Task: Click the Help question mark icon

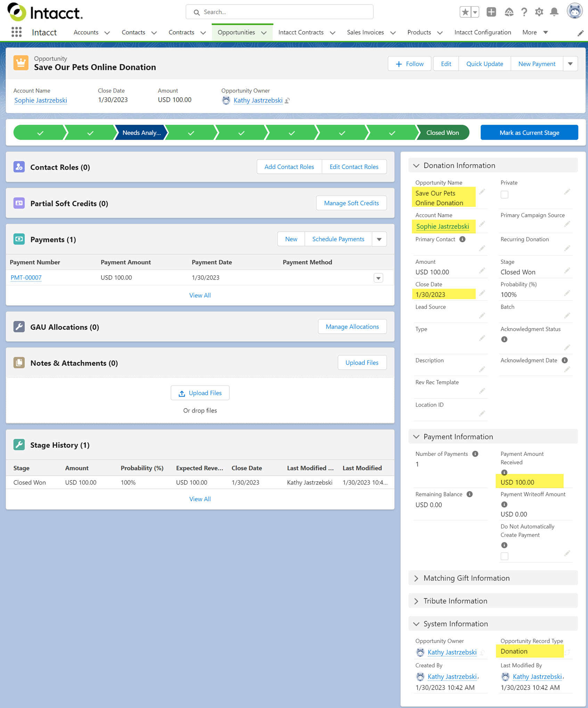Action: (524, 12)
